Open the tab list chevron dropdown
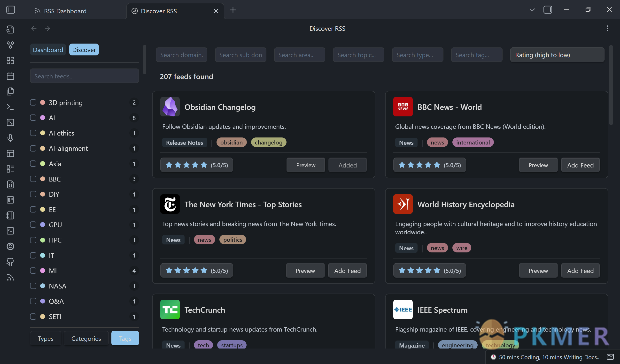Image resolution: width=620 pixels, height=364 pixels. [x=532, y=10]
